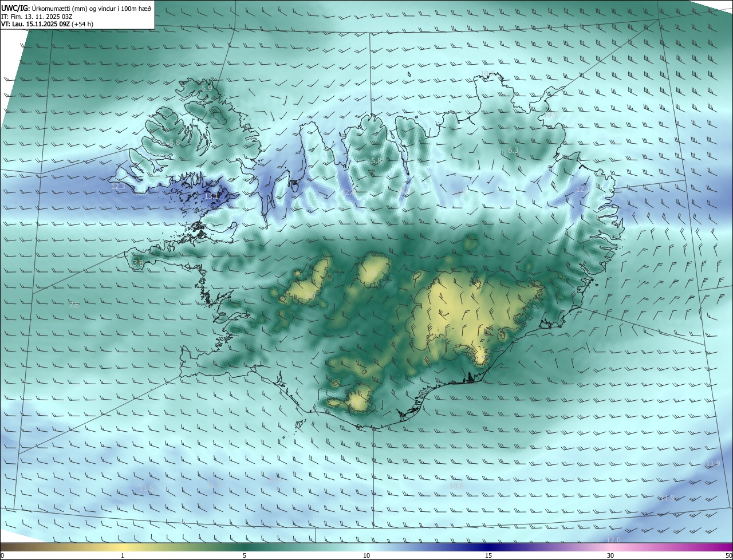Click the '1' tick on the color scale

(x=123, y=555)
